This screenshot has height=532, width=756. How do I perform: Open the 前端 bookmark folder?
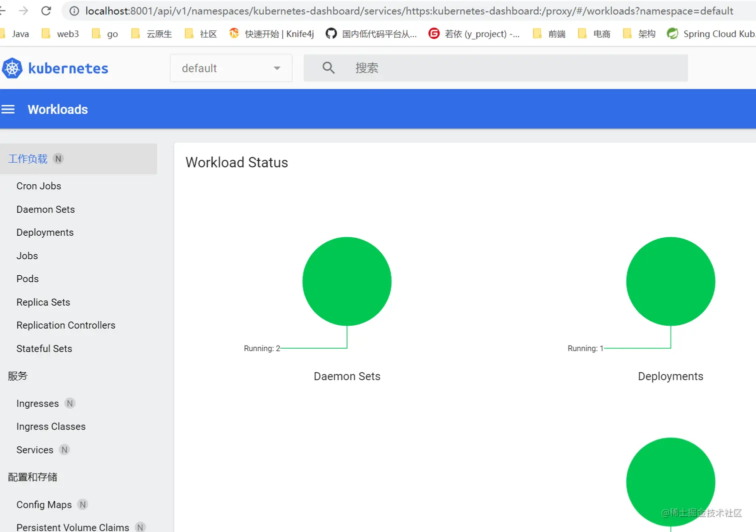pyautogui.click(x=549, y=33)
